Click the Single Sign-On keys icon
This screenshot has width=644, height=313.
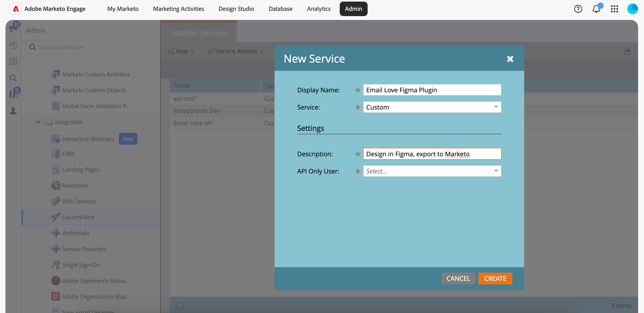(56, 264)
